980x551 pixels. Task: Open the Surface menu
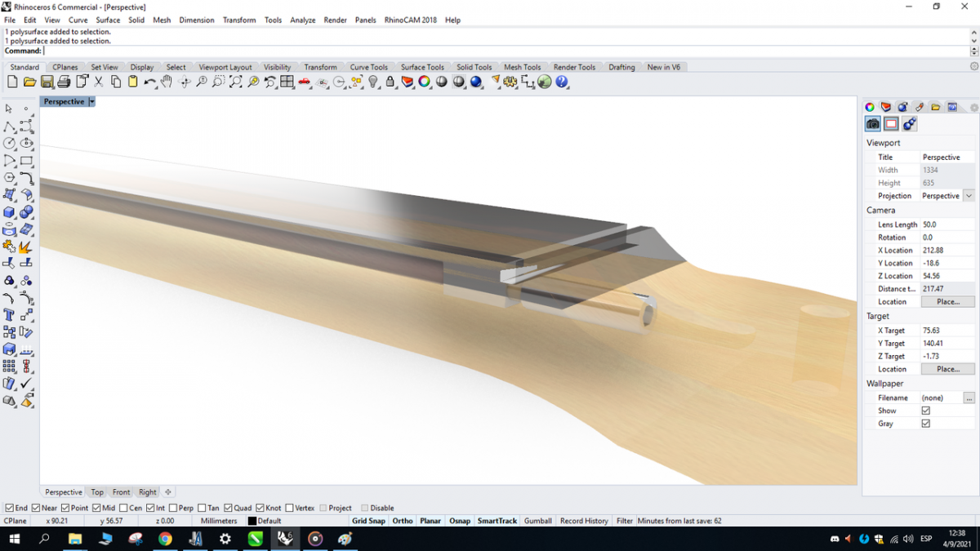(x=107, y=20)
